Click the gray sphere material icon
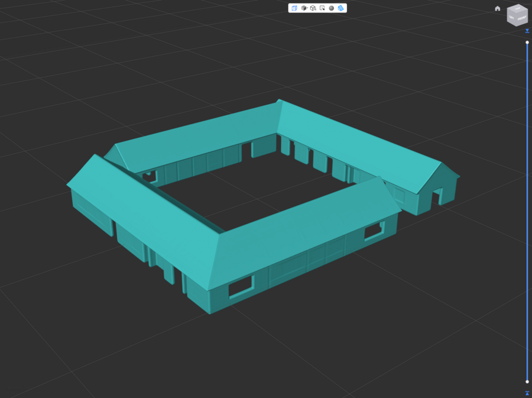Viewport: 532px width, 398px height. pyautogui.click(x=332, y=8)
